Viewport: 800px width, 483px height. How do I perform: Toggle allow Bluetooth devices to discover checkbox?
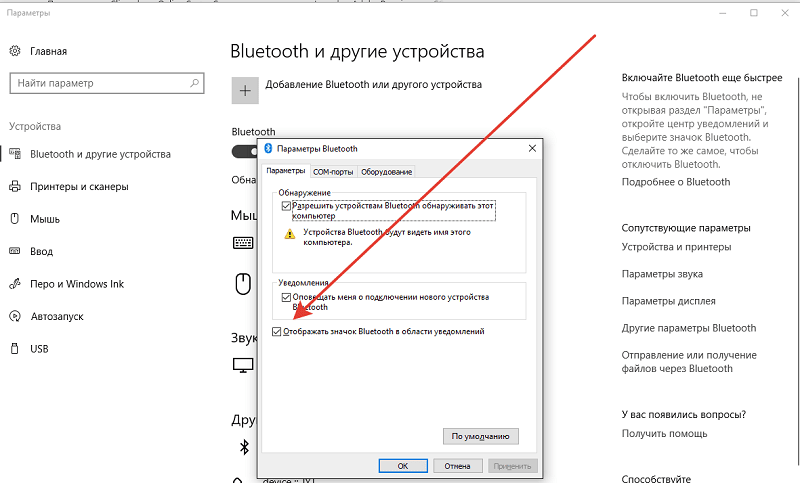click(x=286, y=206)
